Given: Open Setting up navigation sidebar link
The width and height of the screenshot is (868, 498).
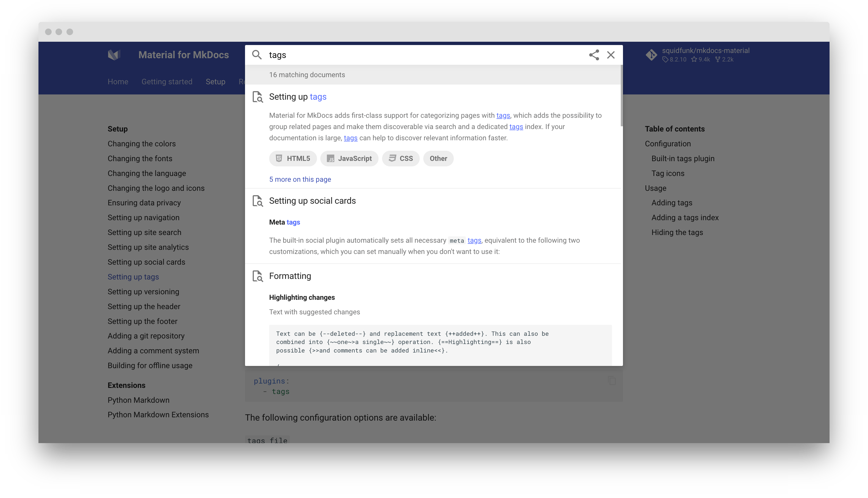Looking at the screenshot, I should [x=143, y=217].
